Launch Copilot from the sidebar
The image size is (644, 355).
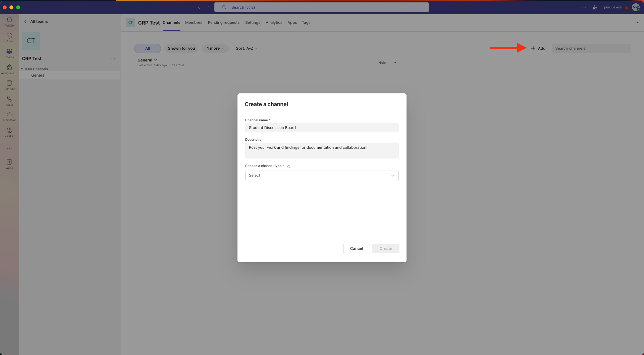pyautogui.click(x=9, y=131)
